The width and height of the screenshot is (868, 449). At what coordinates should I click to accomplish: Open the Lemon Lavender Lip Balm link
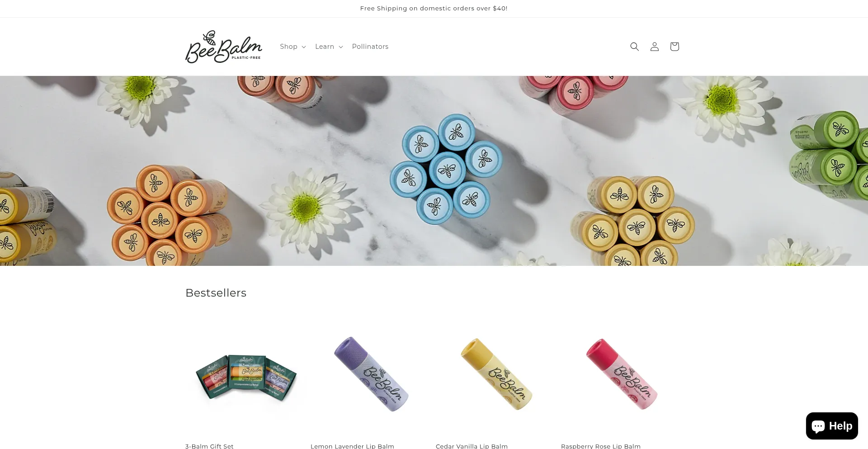[352, 446]
